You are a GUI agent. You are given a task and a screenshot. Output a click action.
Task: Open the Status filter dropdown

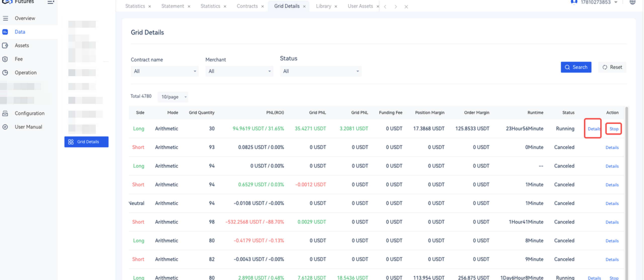(320, 71)
